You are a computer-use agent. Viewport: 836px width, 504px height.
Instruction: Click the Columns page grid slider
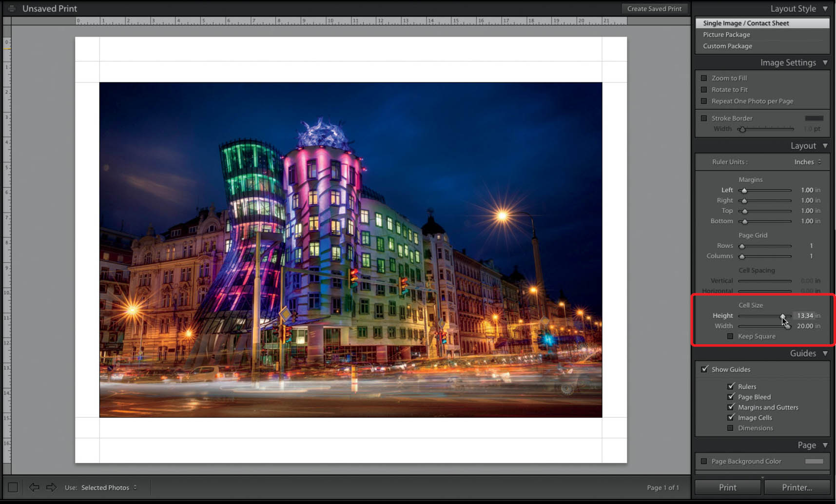point(765,256)
